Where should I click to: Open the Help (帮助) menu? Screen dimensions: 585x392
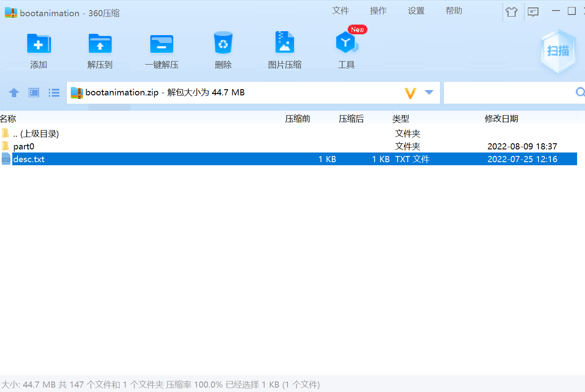click(454, 11)
